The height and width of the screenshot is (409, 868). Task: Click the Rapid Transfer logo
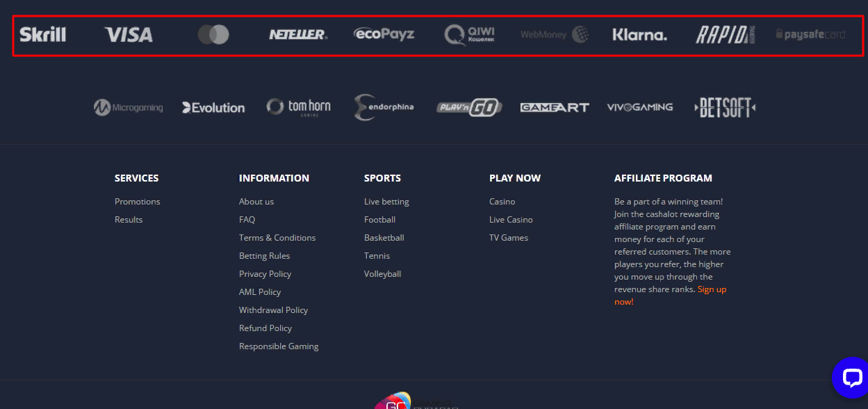(x=726, y=34)
